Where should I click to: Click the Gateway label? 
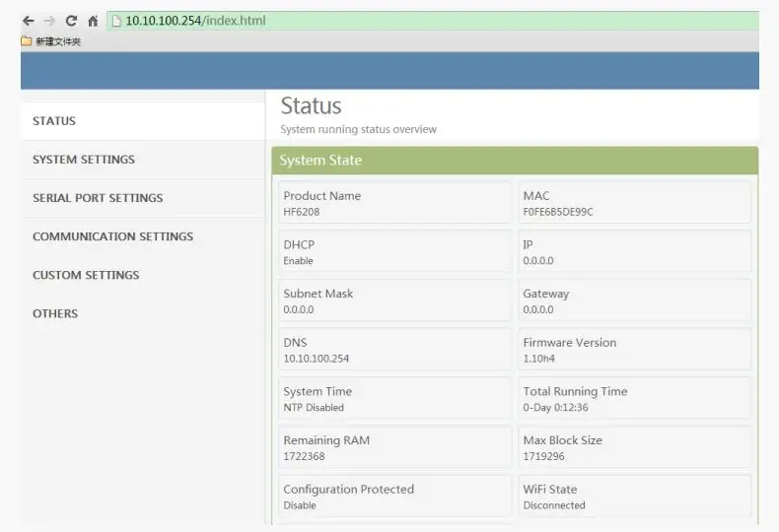[x=546, y=295]
